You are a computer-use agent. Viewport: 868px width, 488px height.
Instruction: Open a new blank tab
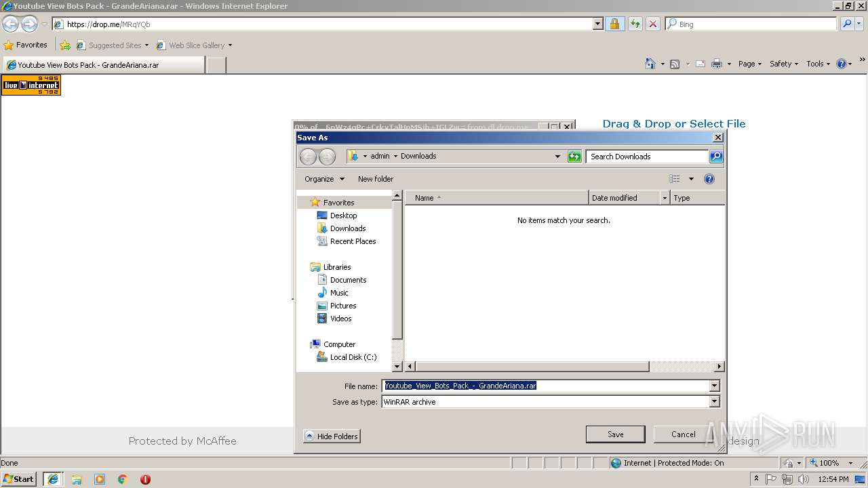click(x=216, y=65)
